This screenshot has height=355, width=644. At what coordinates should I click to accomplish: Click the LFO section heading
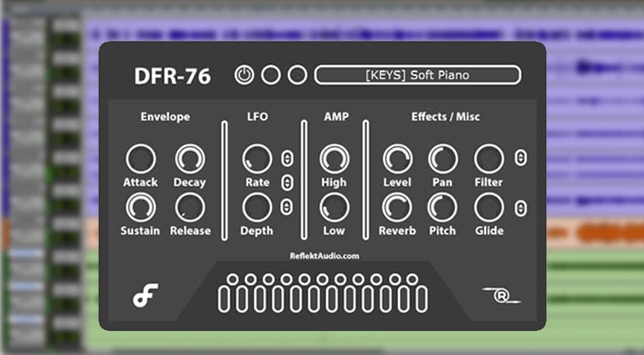[258, 117]
